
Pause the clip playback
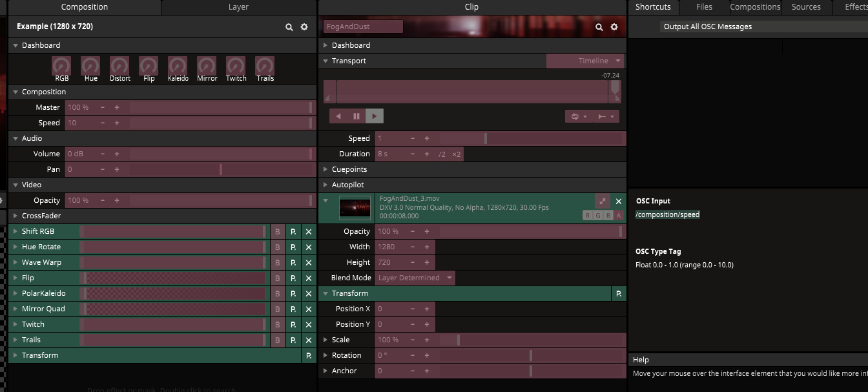[356, 116]
